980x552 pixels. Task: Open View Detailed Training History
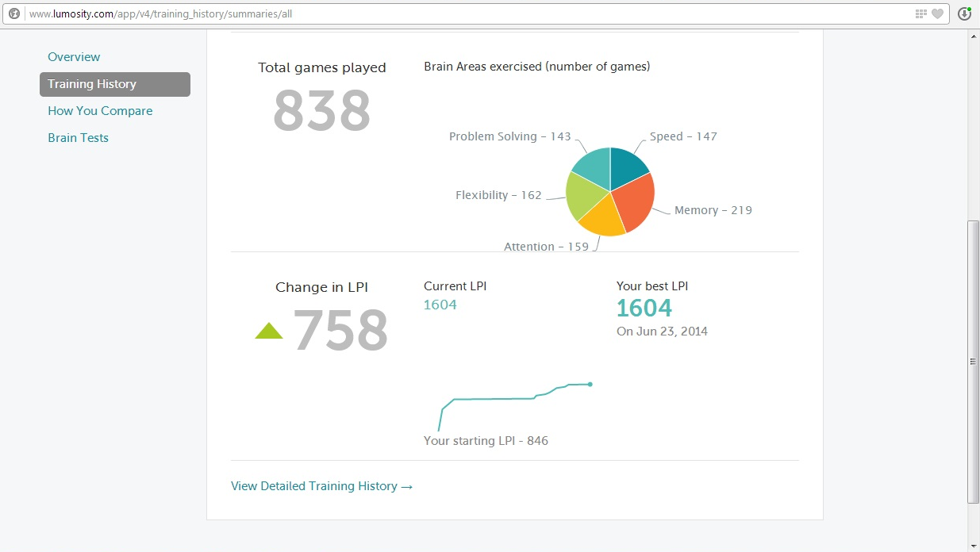(x=321, y=486)
